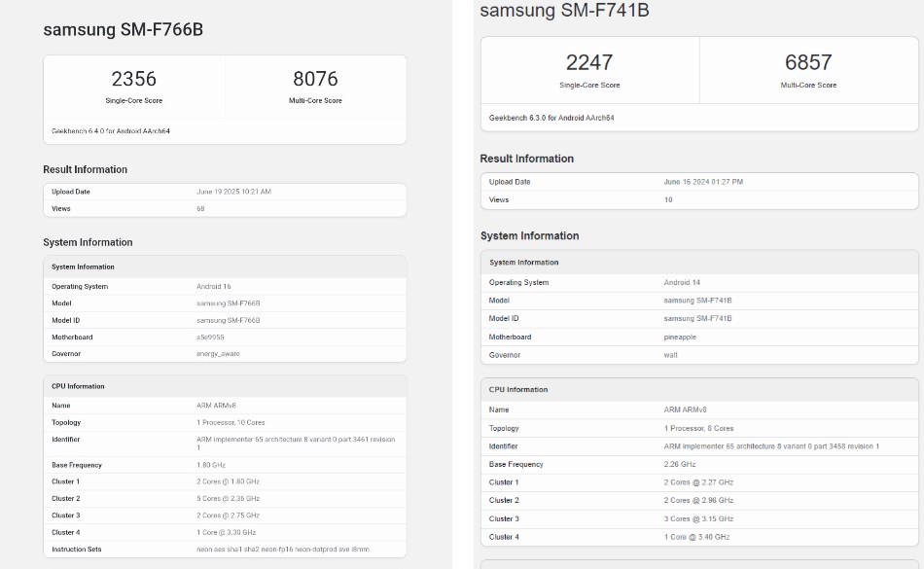Click the base frequency value '1.80 GHz'
Screen dimensions: 924x569
212,465
